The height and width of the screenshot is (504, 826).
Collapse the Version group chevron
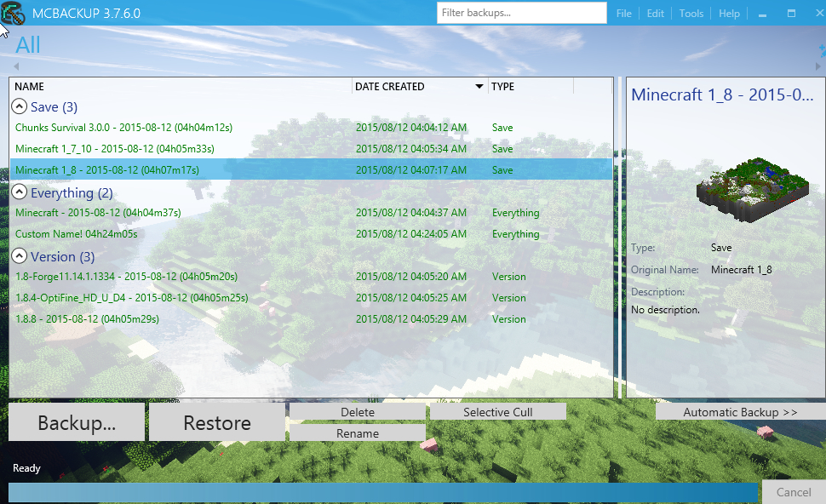click(19, 256)
